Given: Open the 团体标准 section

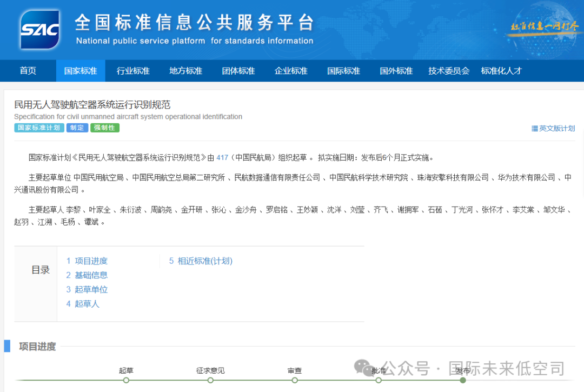Looking at the screenshot, I should [238, 70].
